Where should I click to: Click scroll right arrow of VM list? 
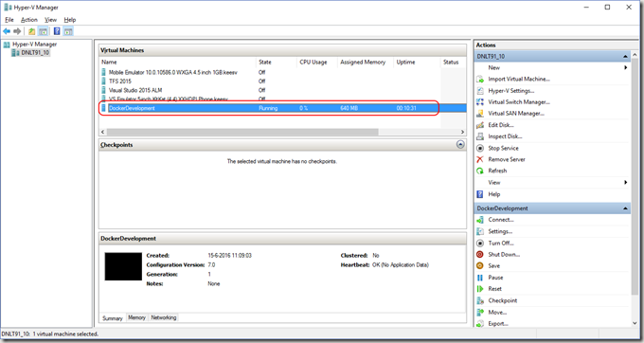click(x=462, y=132)
